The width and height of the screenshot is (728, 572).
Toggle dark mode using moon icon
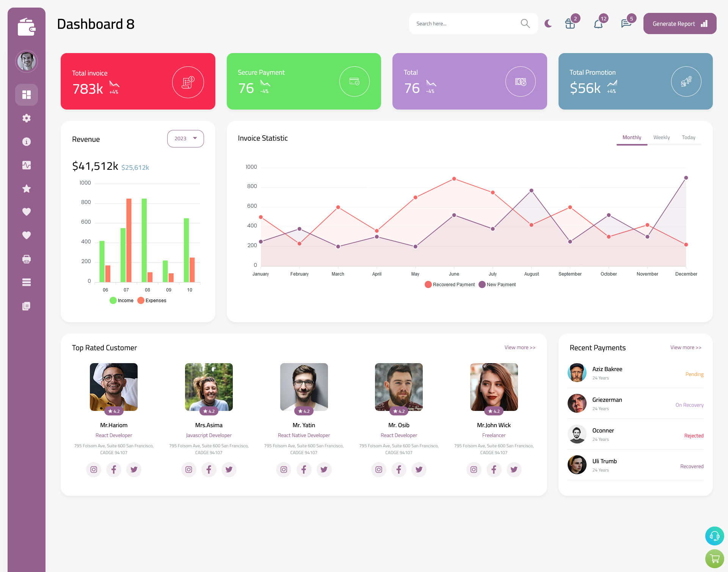point(548,23)
